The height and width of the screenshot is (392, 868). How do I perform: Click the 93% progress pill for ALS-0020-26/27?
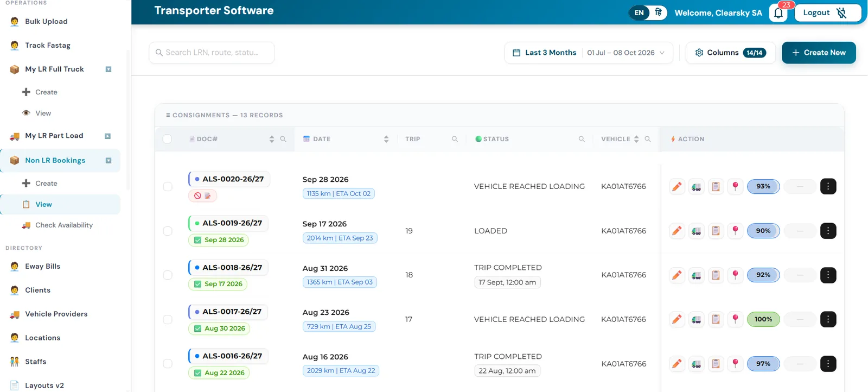[763, 187]
